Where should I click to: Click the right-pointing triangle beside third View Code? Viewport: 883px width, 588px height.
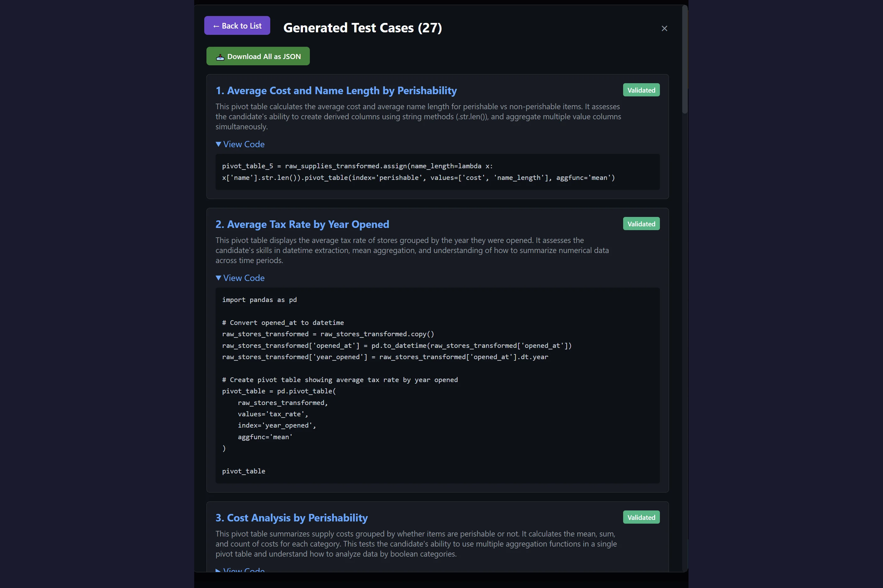click(x=219, y=570)
